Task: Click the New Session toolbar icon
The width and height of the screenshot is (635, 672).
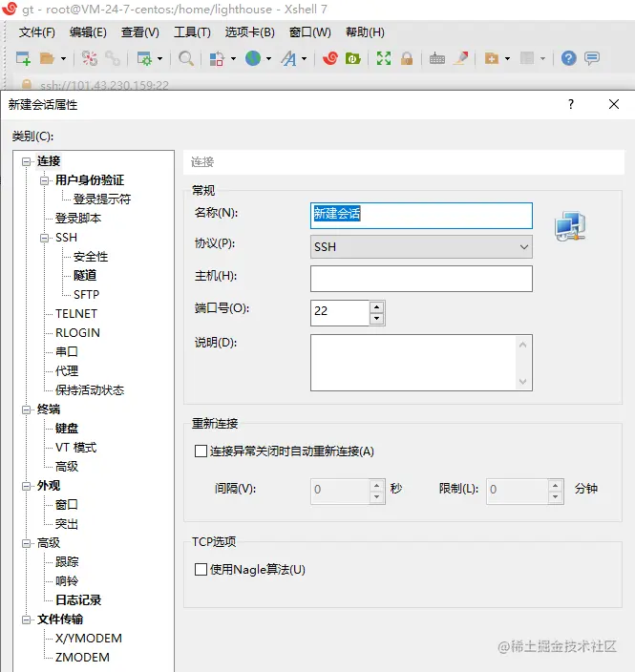Action: click(23, 58)
